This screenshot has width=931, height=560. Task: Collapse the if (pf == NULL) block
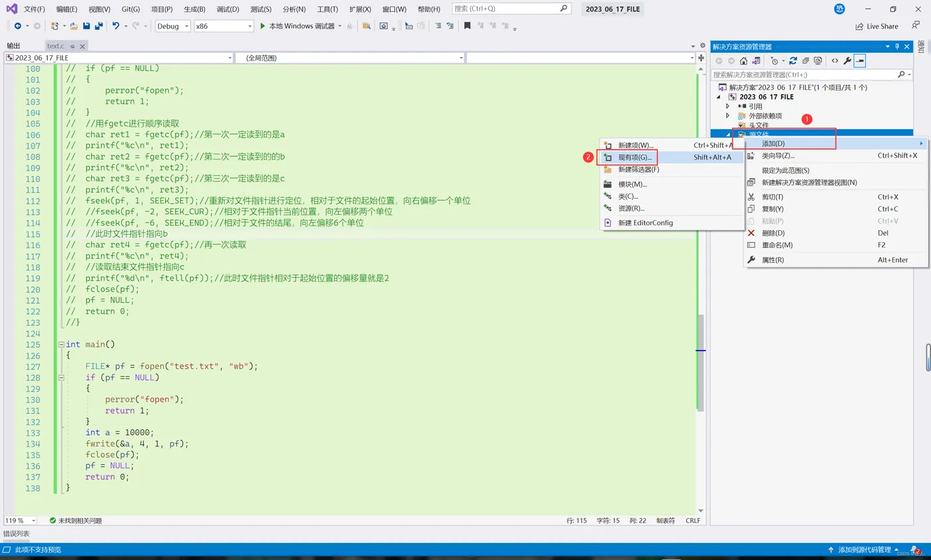(61, 377)
